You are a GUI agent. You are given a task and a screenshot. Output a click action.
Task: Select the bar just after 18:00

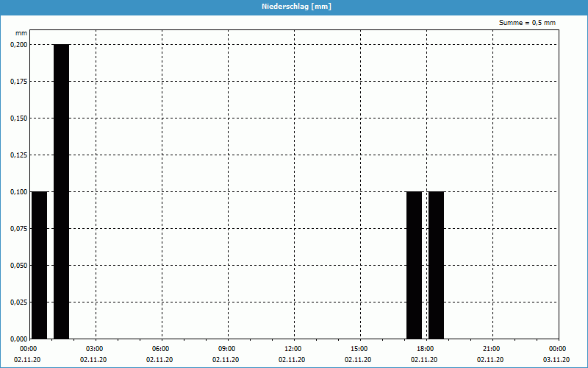point(436,265)
